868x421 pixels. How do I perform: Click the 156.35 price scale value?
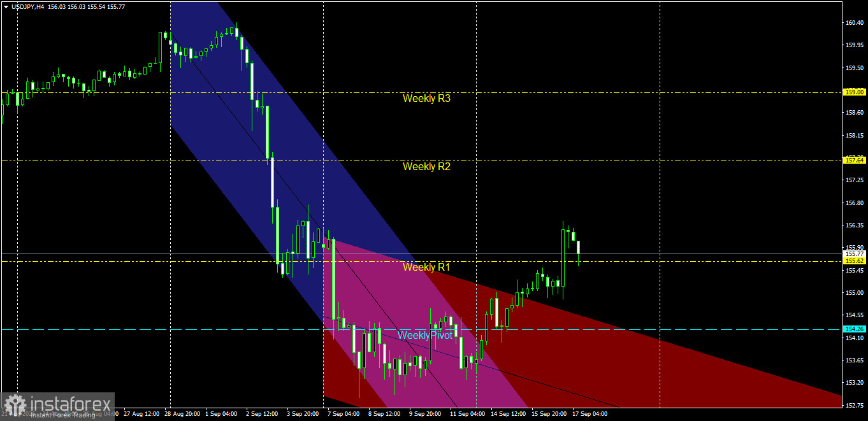[x=854, y=225]
